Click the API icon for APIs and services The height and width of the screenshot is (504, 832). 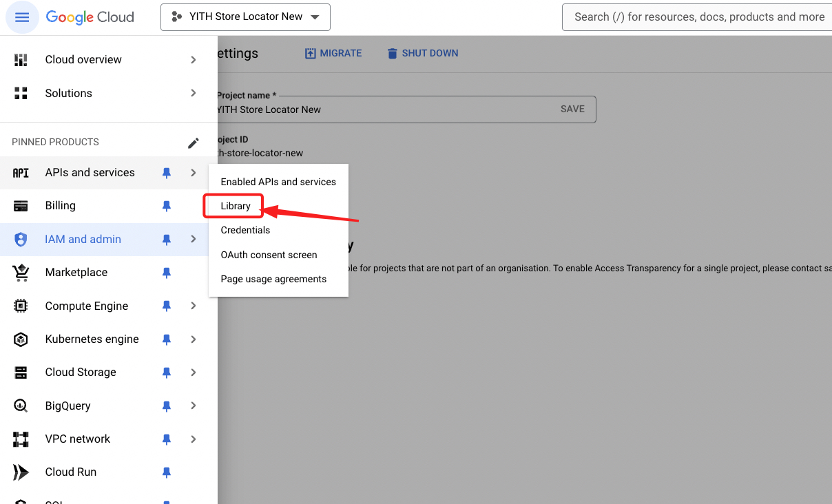point(21,173)
